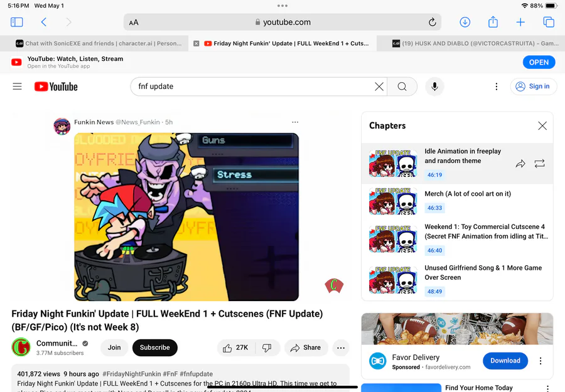Reload the page with the refresh icon
Screen dimensions: 565x392
pyautogui.click(x=432, y=23)
